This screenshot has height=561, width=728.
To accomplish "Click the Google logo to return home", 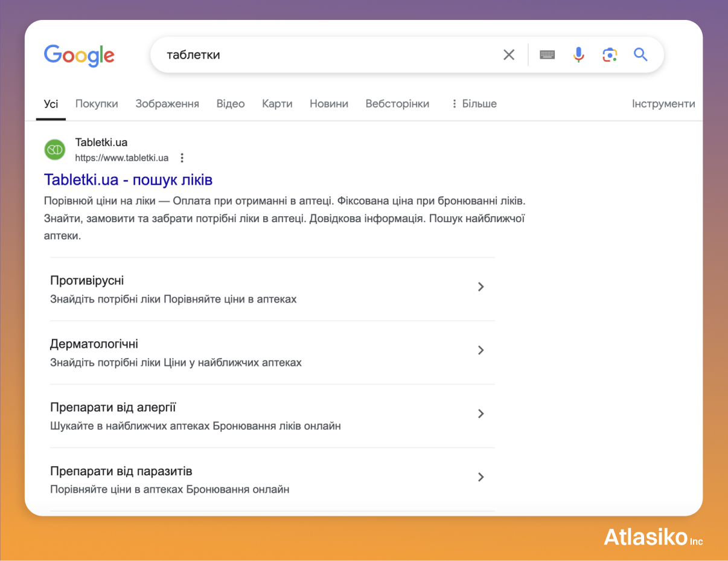I will [79, 56].
